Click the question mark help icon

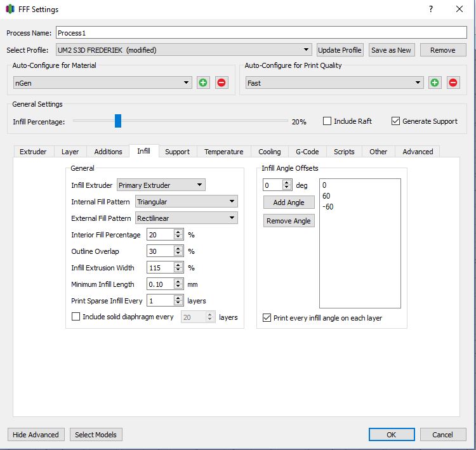(431, 10)
